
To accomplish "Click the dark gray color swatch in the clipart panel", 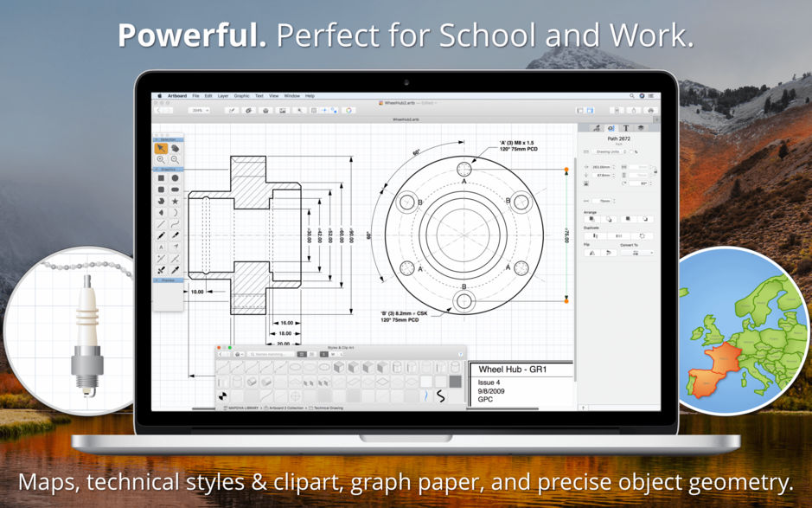I will (x=454, y=381).
